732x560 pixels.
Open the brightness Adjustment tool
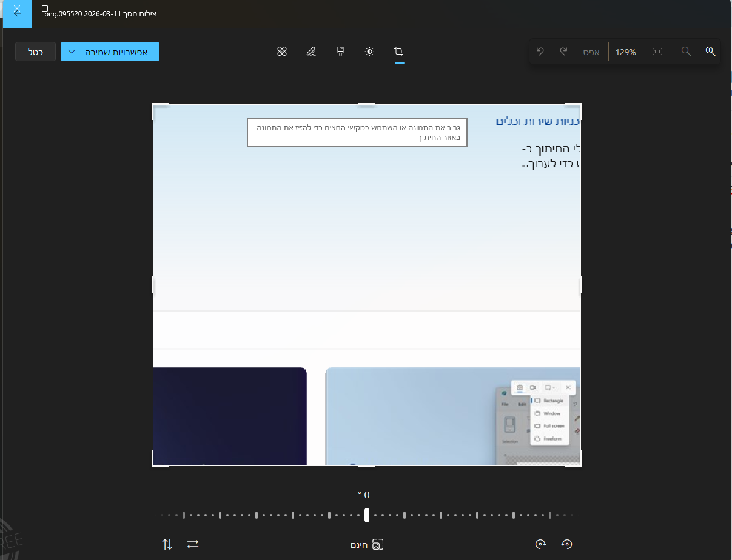[369, 52]
